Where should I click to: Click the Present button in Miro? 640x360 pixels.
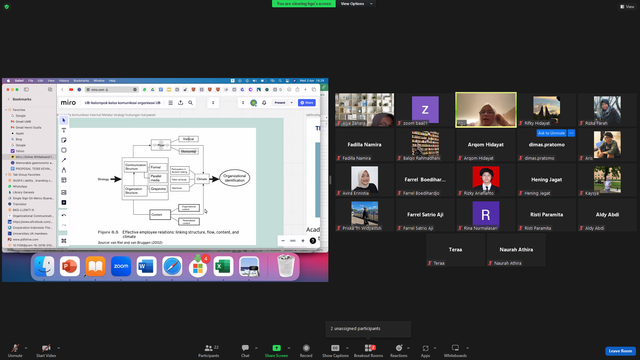click(x=280, y=103)
